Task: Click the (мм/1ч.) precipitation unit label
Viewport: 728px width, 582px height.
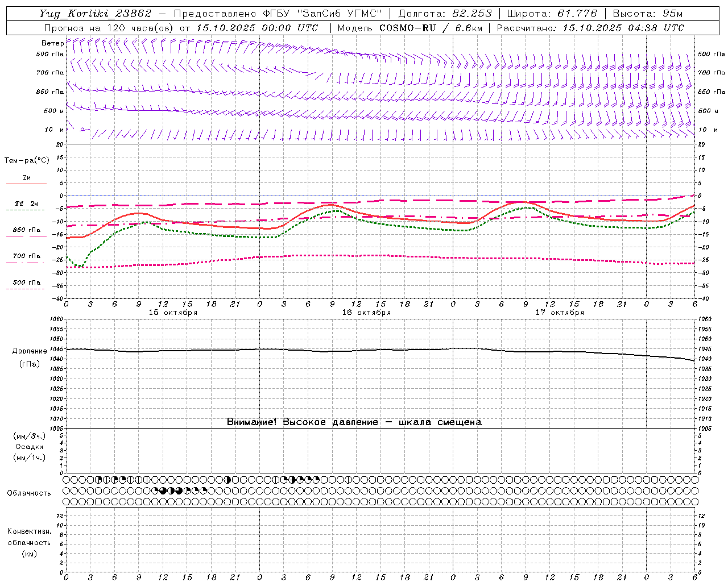Action: click(x=30, y=458)
